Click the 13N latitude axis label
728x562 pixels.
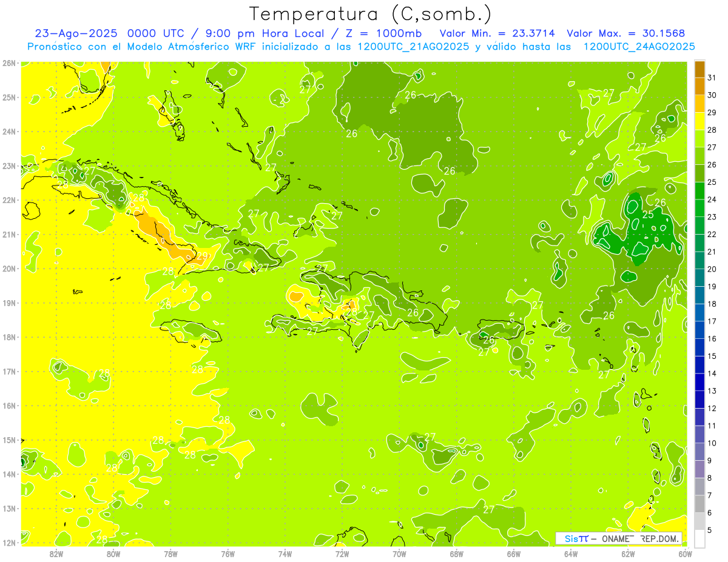click(x=8, y=508)
